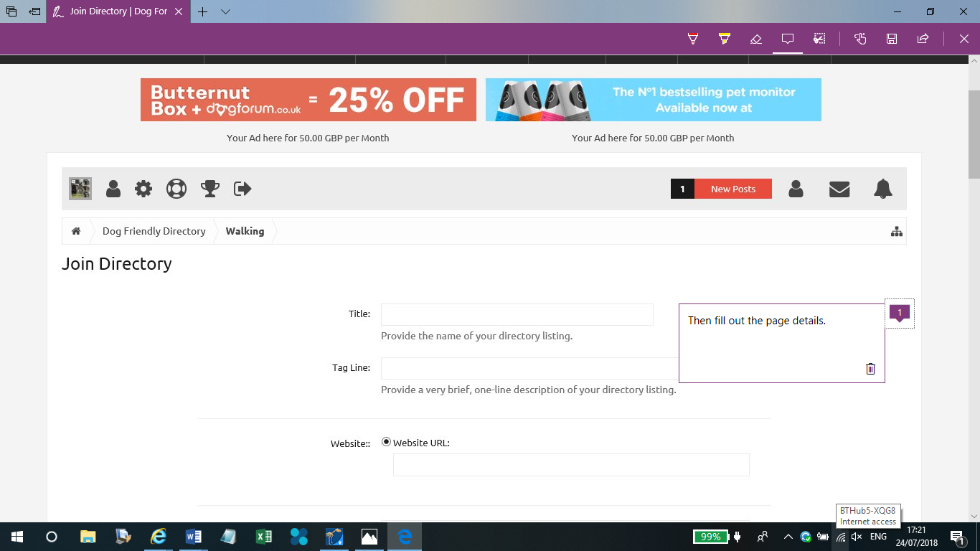Open Word from the taskbar

pos(193,537)
